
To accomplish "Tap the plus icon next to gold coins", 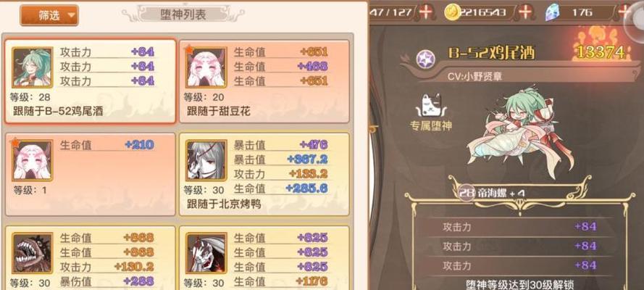I will 525,12.
